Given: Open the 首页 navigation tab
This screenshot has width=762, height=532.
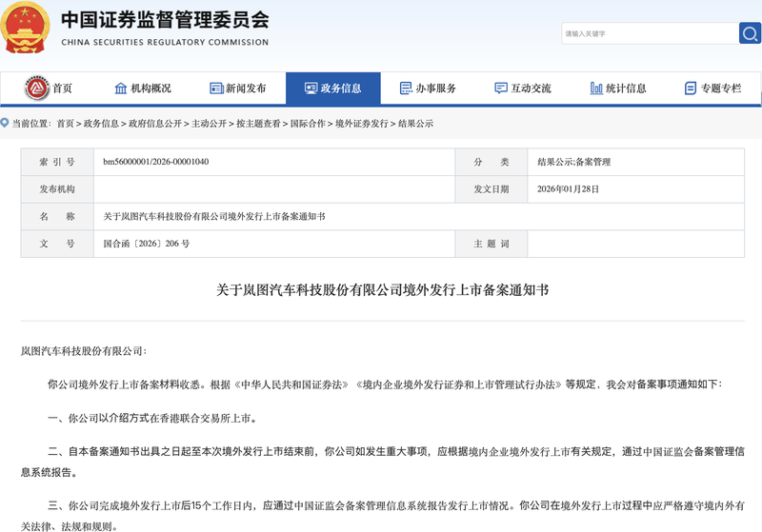Looking at the screenshot, I should (62, 89).
